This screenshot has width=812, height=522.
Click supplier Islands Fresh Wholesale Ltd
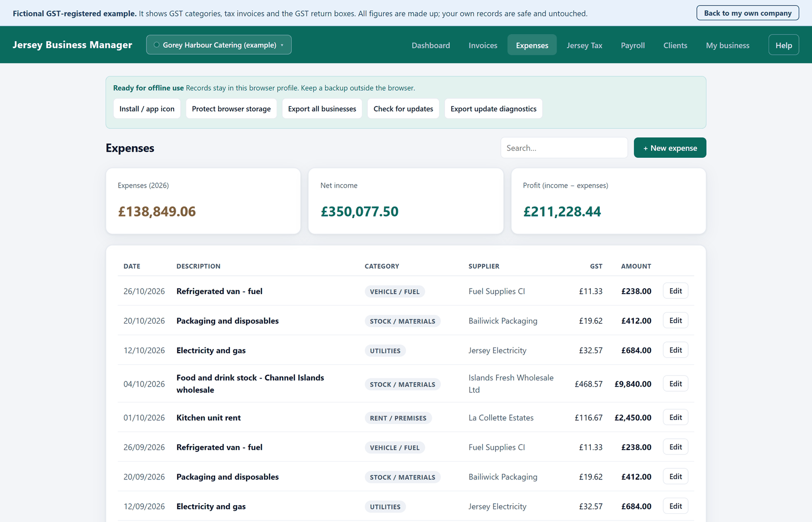511,384
